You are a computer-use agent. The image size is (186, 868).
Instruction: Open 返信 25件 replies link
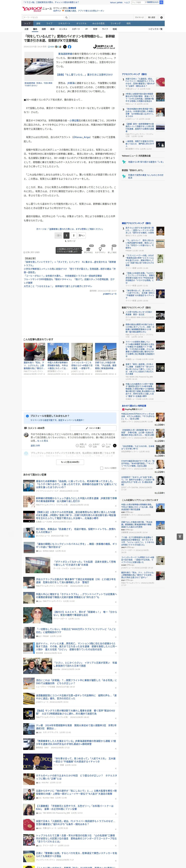35,445
